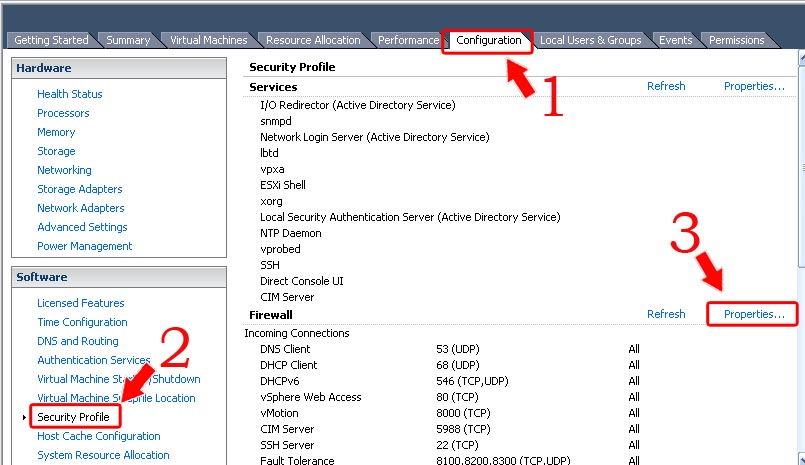Image resolution: width=805 pixels, height=465 pixels.
Task: Select Security Profile in Software panel
Action: (x=73, y=417)
